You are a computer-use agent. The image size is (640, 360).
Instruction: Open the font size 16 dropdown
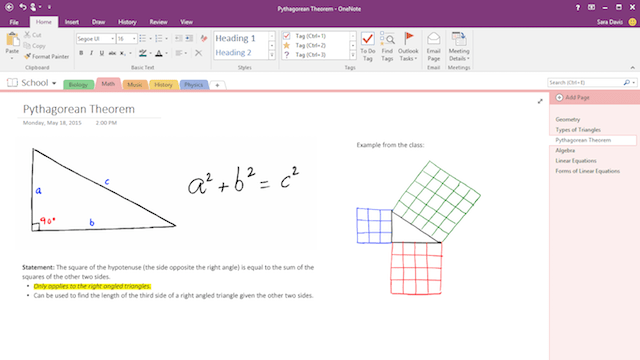134,38
